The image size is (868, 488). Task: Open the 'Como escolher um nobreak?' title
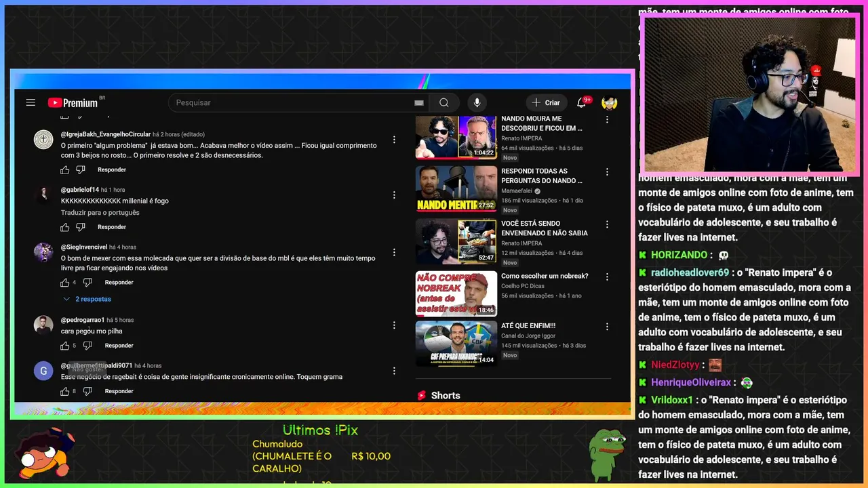pos(545,276)
